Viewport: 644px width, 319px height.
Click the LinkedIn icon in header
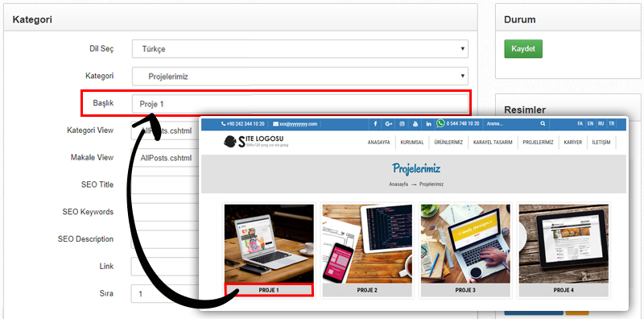tap(428, 124)
